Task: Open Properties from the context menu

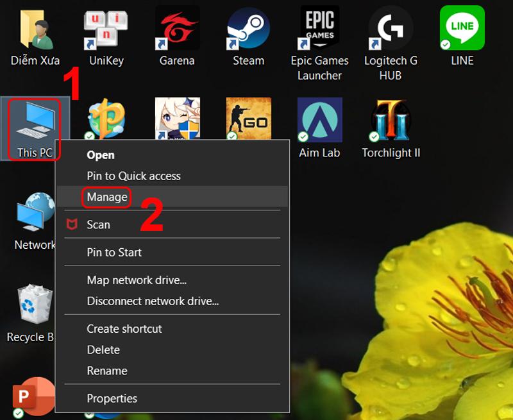Action: 172,398
